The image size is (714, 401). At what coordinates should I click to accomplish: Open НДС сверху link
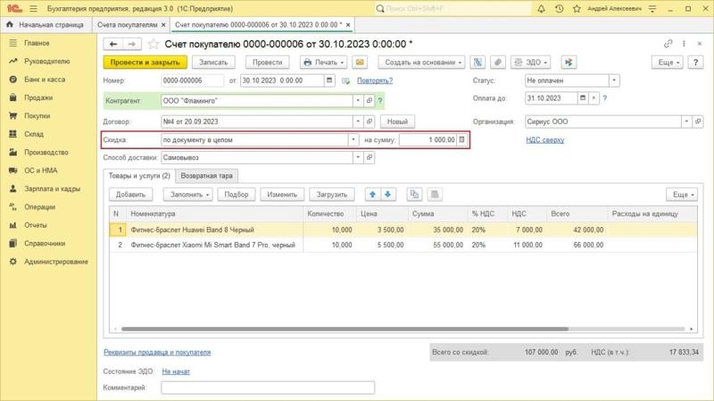tap(545, 140)
